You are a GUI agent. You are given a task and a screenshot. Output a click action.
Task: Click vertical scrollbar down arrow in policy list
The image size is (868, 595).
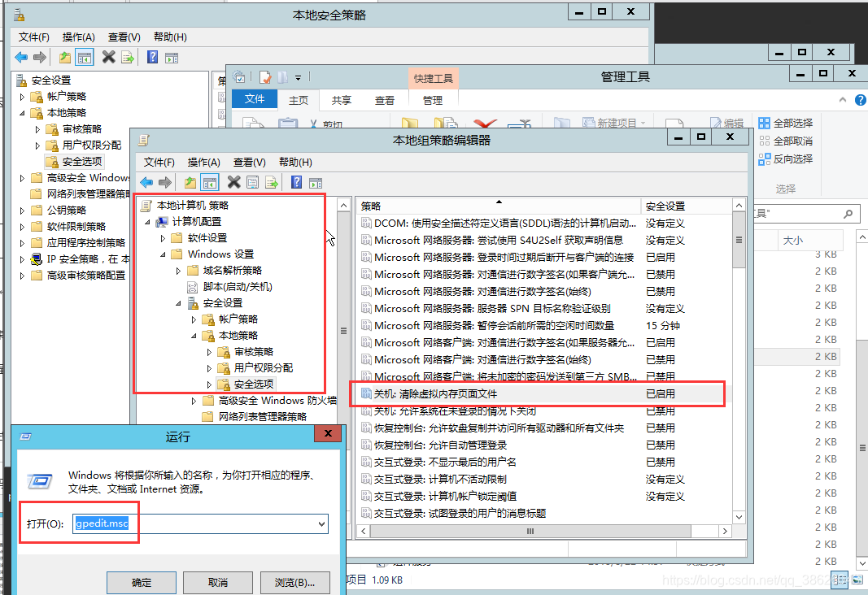tap(739, 517)
